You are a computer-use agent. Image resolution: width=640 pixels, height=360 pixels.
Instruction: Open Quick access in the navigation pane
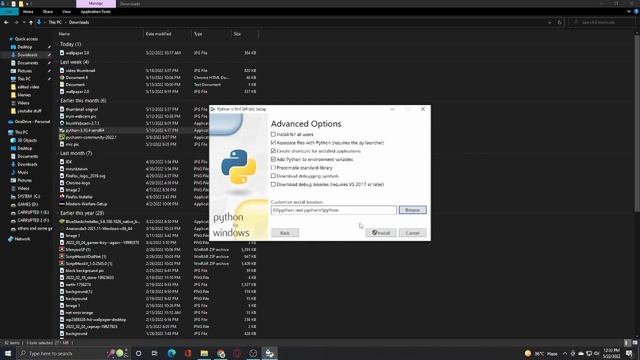26,39
